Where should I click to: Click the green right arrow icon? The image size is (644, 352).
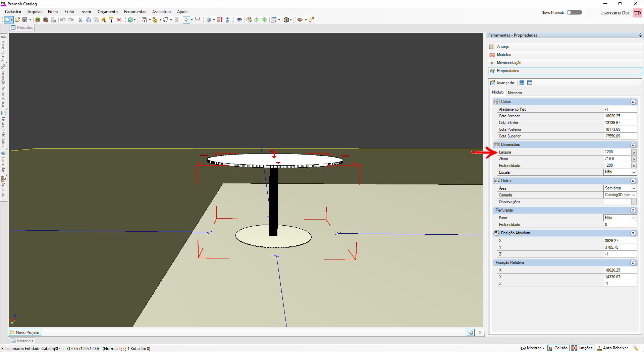coord(264,20)
